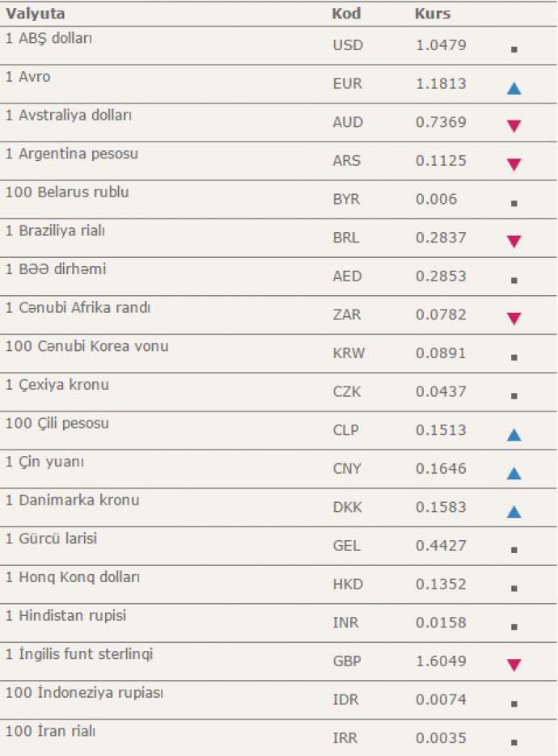The height and width of the screenshot is (756, 558).
Task: Click the blue up arrow beside EUR rate
Action: pos(514,88)
